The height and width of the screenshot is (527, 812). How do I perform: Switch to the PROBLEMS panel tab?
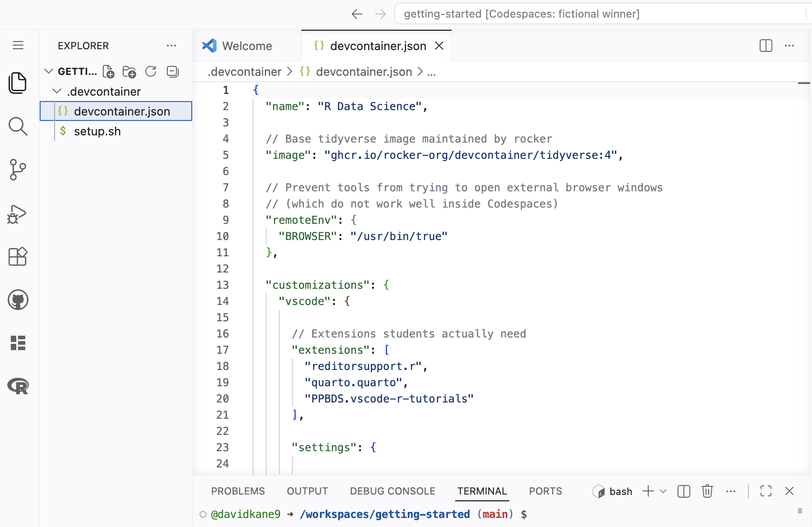(x=238, y=491)
